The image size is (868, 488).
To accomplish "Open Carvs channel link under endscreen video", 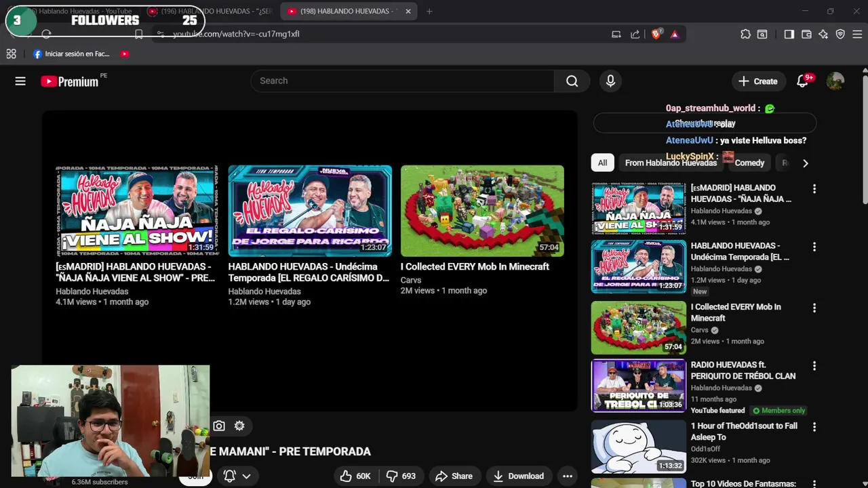I will pyautogui.click(x=411, y=280).
